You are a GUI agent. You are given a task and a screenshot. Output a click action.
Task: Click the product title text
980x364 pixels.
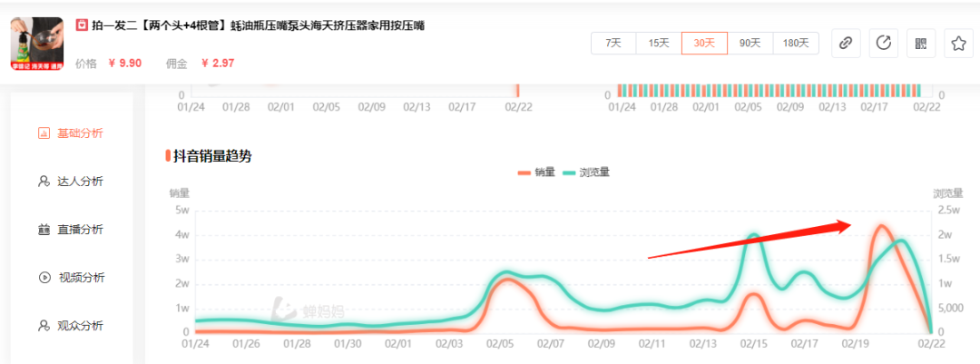click(x=258, y=25)
